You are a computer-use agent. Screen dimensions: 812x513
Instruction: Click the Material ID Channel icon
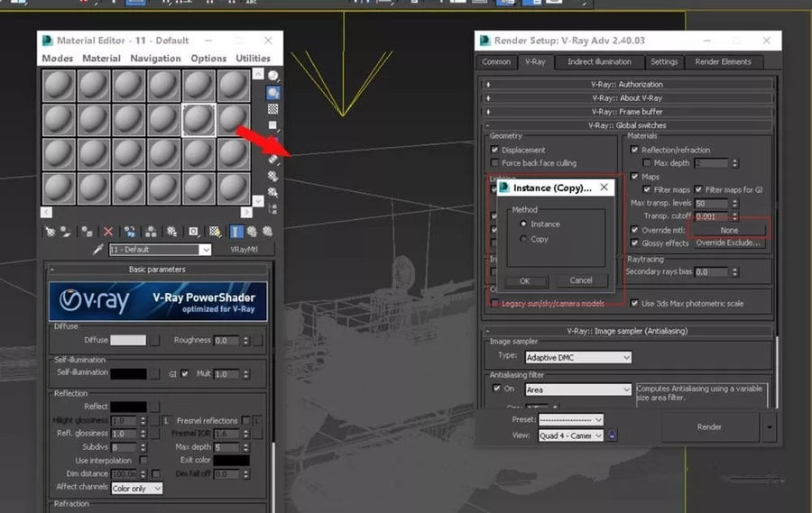[193, 232]
